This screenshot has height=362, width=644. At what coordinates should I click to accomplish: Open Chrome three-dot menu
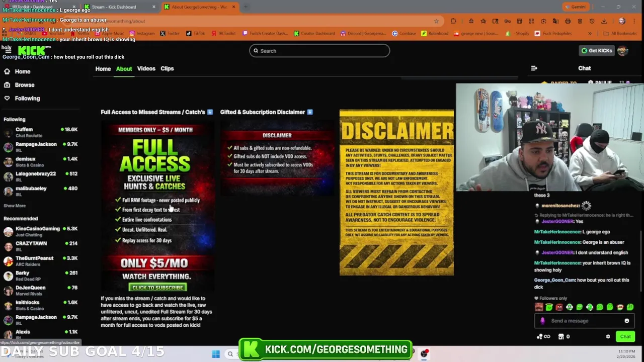pos(634,21)
